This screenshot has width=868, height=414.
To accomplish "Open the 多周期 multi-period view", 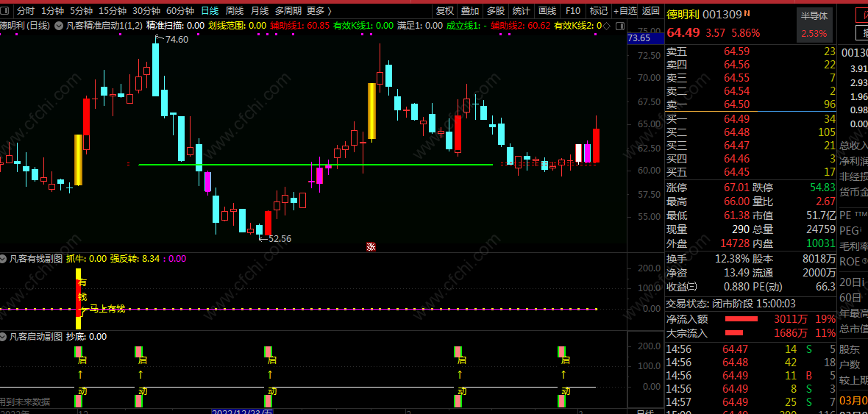I will click(x=288, y=10).
